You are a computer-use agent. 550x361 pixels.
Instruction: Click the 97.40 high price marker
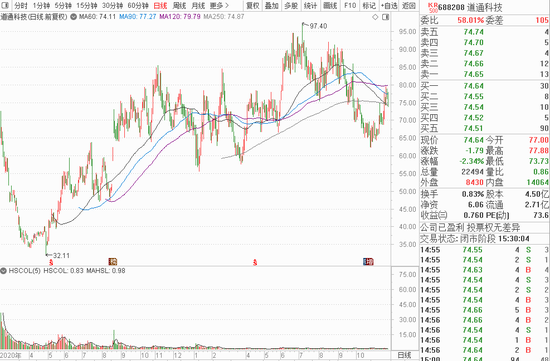pyautogui.click(x=318, y=26)
